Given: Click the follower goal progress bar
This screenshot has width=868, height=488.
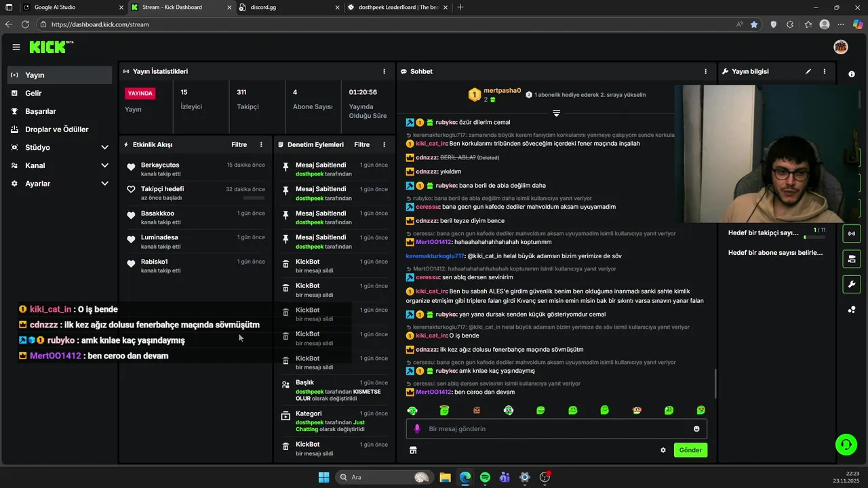Looking at the screenshot, I should [x=814, y=237].
